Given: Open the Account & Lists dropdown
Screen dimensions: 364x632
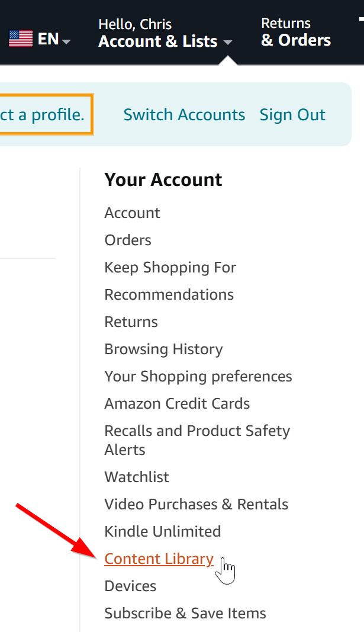Looking at the screenshot, I should click(x=165, y=41).
